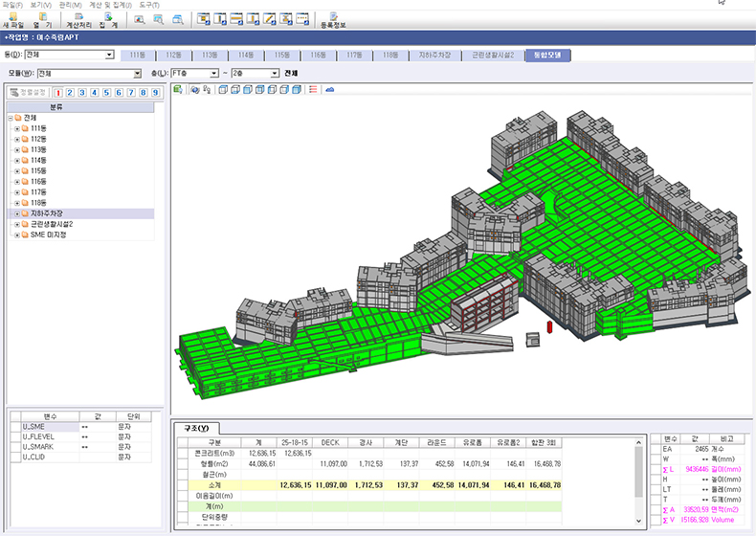Toggle sort level button 9
This screenshot has width=756, height=536.
pos(155,93)
